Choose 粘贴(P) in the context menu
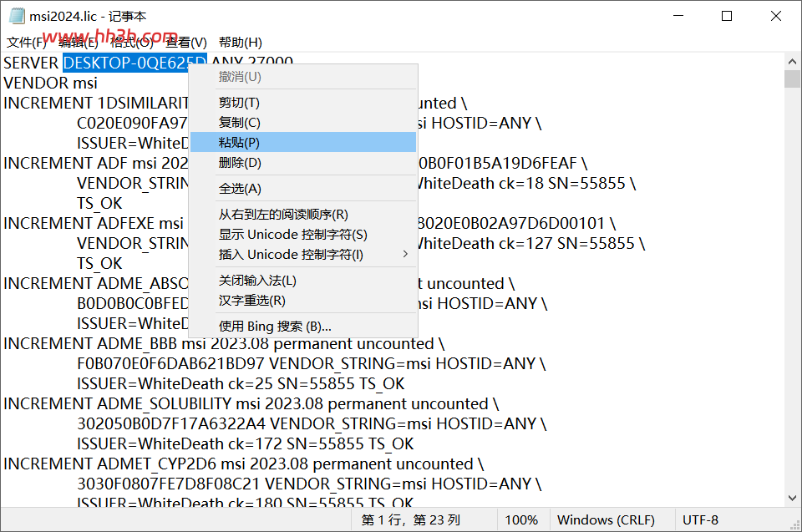Viewport: 802px width, 532px height. (303, 142)
